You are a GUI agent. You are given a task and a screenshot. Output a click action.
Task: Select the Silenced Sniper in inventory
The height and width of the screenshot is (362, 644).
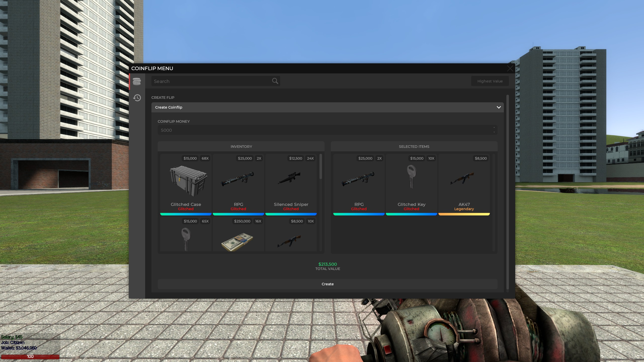coord(291,185)
